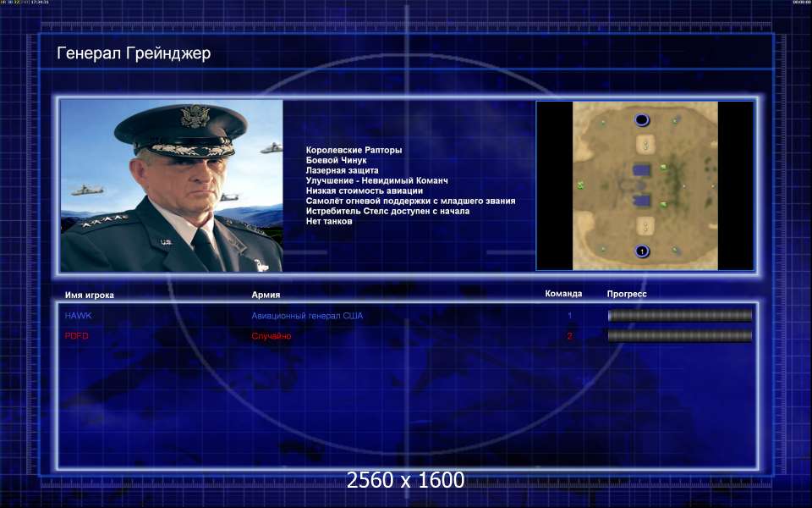Click the lower blue building on the minimap
Viewport: 812px width, 508px height.
coord(642,202)
